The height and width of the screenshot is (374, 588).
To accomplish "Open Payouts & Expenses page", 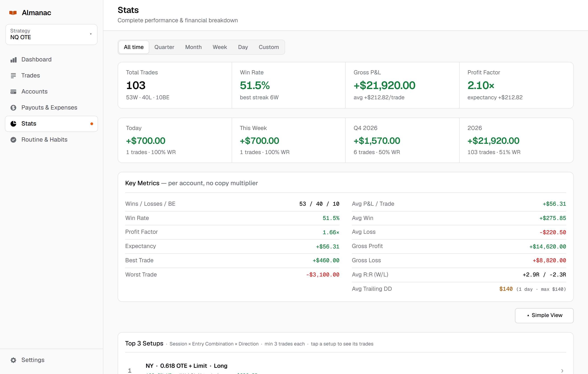I will tap(51, 108).
